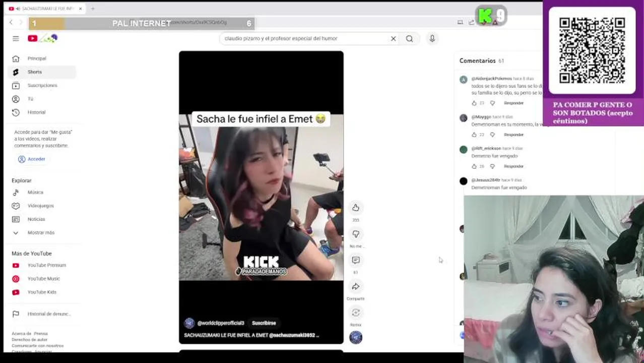Screen dimensions: 644x363
Task: Subscribe to worldclipperofficial3 with Suscribirse
Action: click(x=264, y=323)
